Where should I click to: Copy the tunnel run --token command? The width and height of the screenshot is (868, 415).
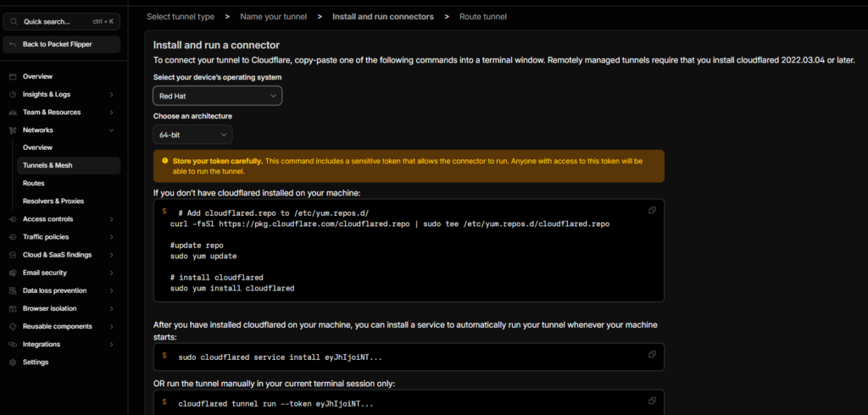click(x=652, y=401)
